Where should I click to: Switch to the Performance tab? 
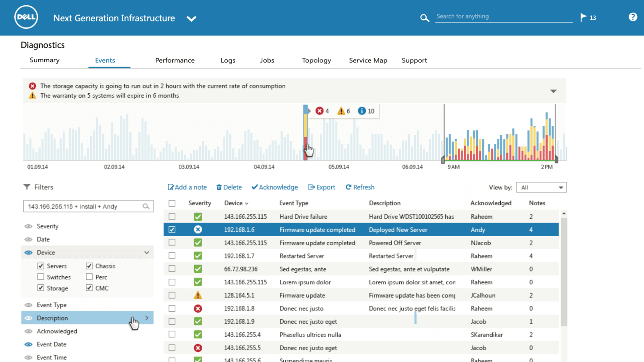175,60
